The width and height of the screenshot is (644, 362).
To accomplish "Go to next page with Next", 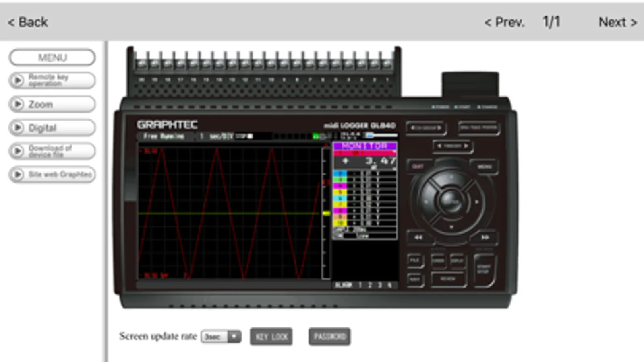I will [x=617, y=22].
